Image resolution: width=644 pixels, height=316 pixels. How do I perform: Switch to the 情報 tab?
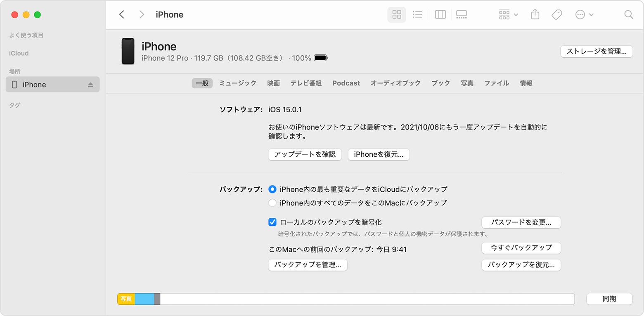coord(526,83)
